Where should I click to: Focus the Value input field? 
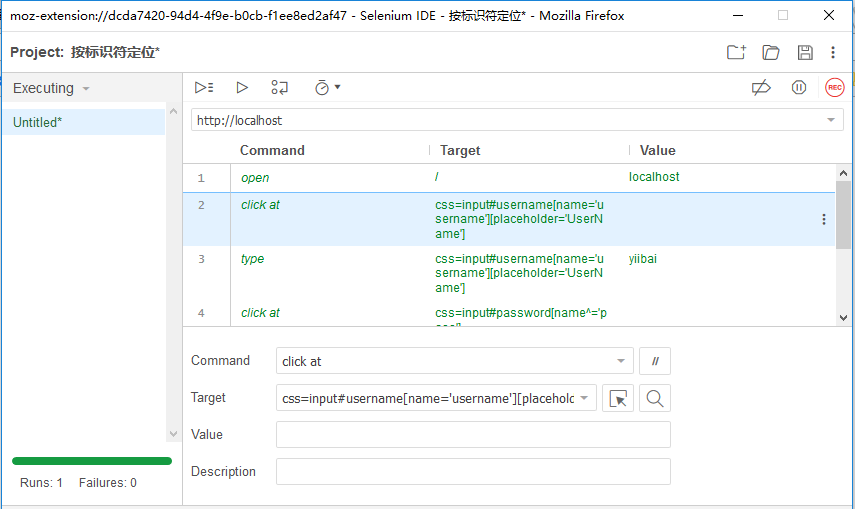click(473, 435)
